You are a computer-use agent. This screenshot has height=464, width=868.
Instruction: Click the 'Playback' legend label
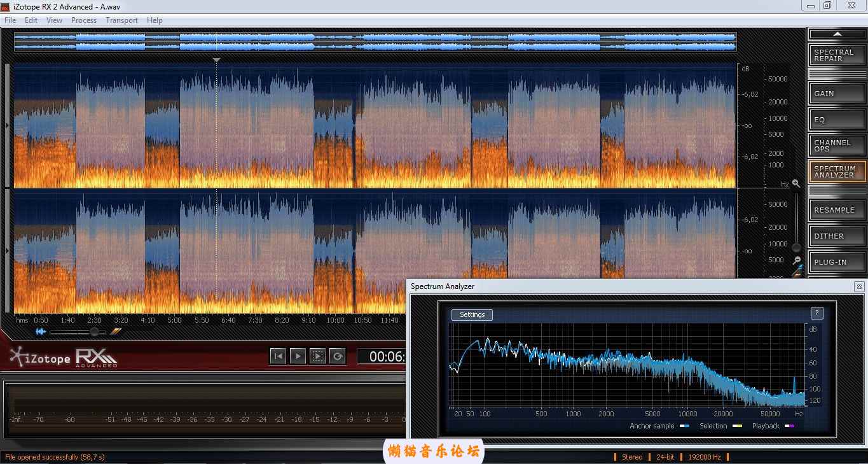[766, 426]
